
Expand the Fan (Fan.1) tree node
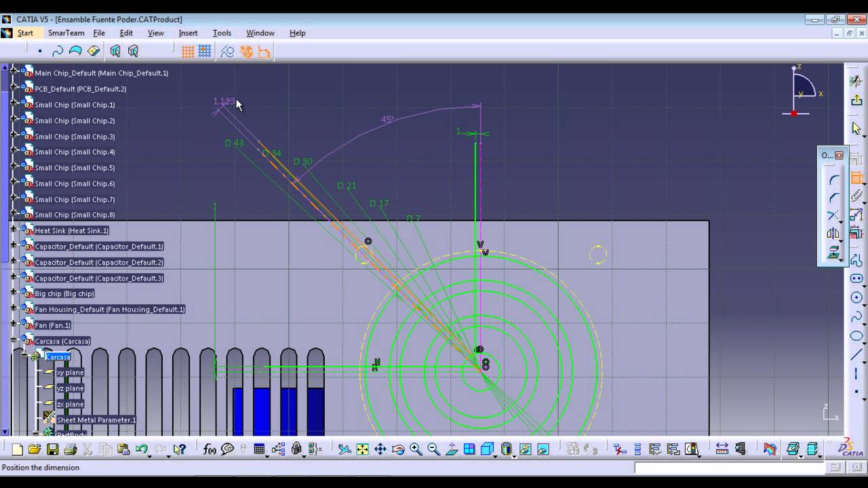pyautogui.click(x=14, y=323)
